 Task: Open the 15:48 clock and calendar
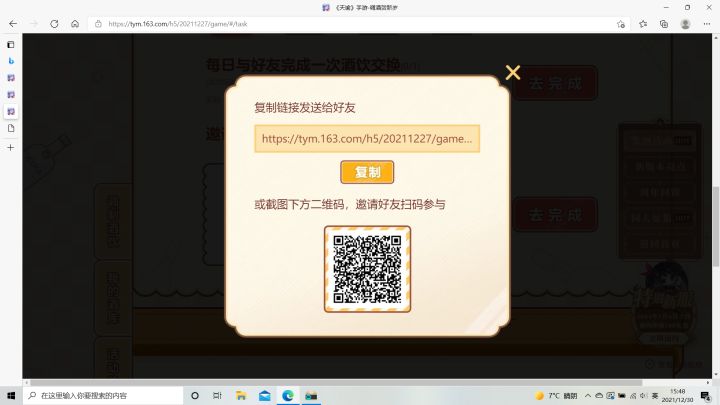pyautogui.click(x=678, y=395)
